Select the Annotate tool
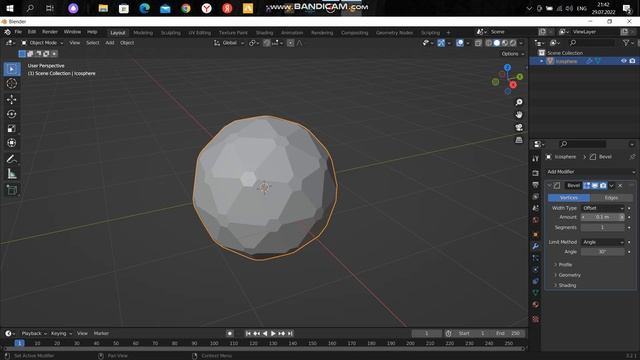The height and width of the screenshot is (360, 640). tap(12, 159)
